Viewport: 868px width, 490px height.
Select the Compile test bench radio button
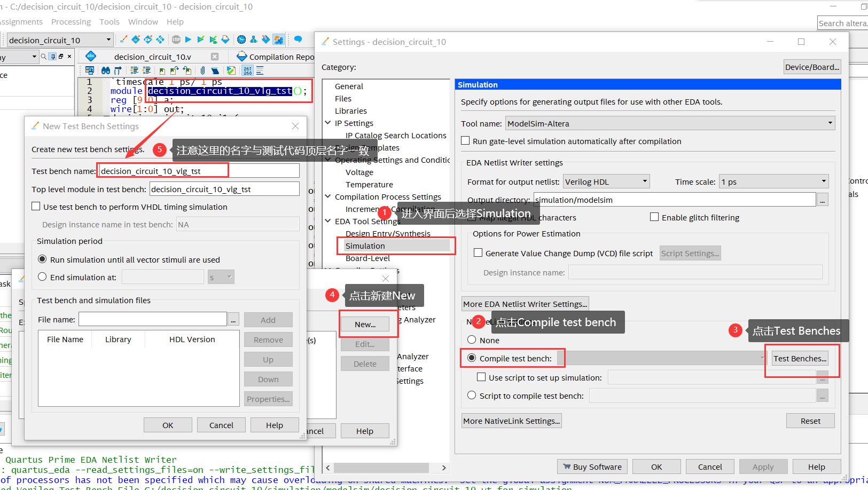(472, 358)
